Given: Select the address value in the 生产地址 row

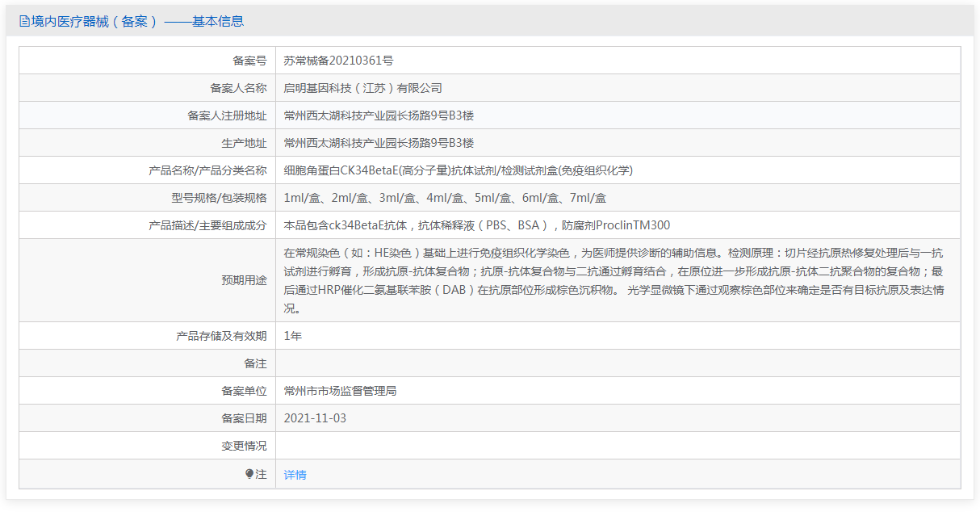Looking at the screenshot, I should coord(379,143).
